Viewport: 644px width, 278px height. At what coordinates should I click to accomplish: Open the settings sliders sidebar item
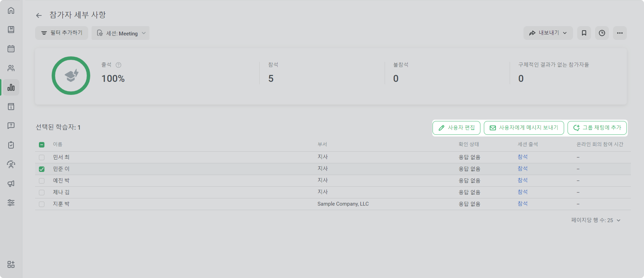click(x=11, y=203)
